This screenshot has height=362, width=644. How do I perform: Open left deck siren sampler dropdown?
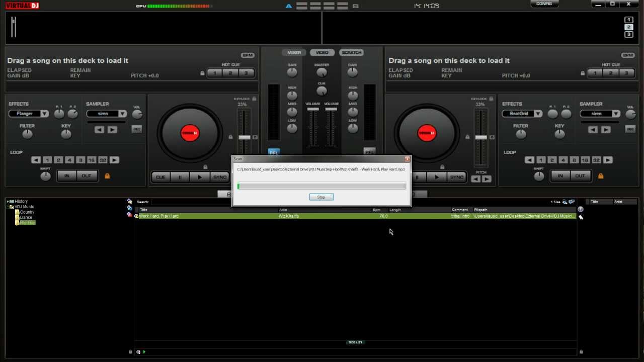coord(106,114)
